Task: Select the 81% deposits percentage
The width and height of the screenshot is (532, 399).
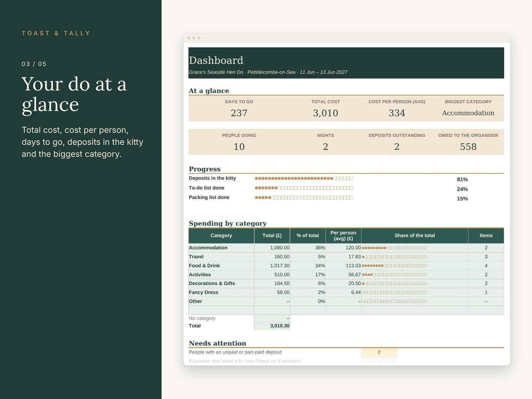Action: [462, 179]
